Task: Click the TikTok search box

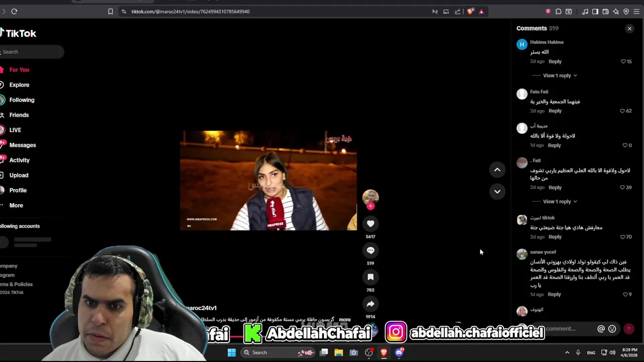Action: click(32, 52)
